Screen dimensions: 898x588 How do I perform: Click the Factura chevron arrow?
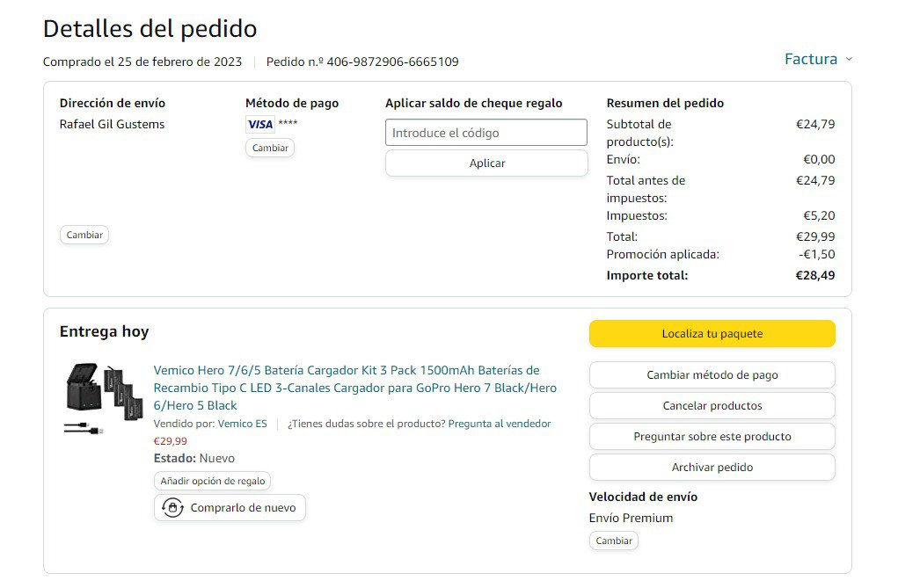[849, 59]
